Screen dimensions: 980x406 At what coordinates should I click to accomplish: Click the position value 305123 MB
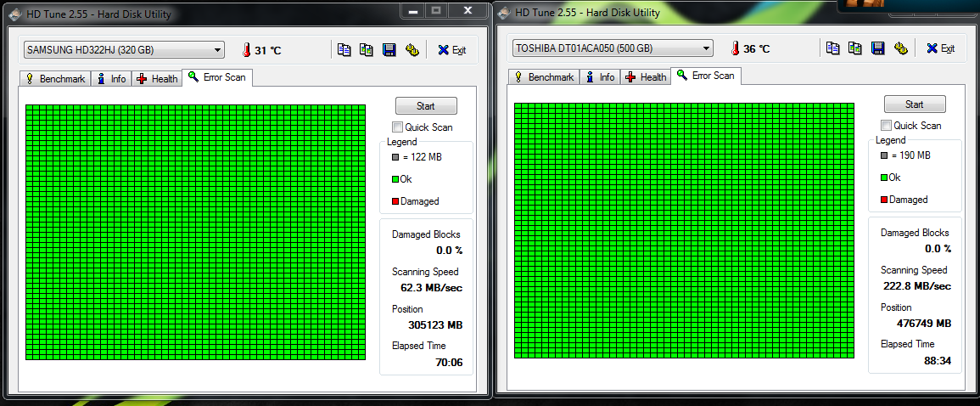[435, 325]
